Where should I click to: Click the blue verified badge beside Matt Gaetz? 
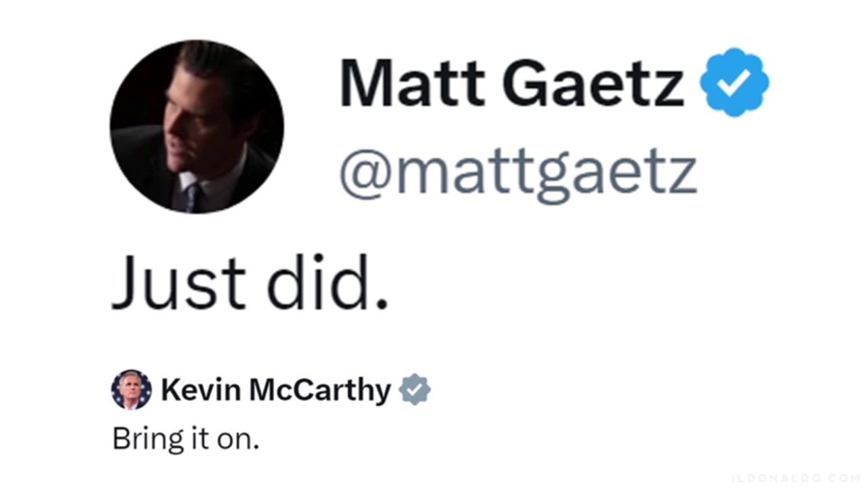(734, 82)
